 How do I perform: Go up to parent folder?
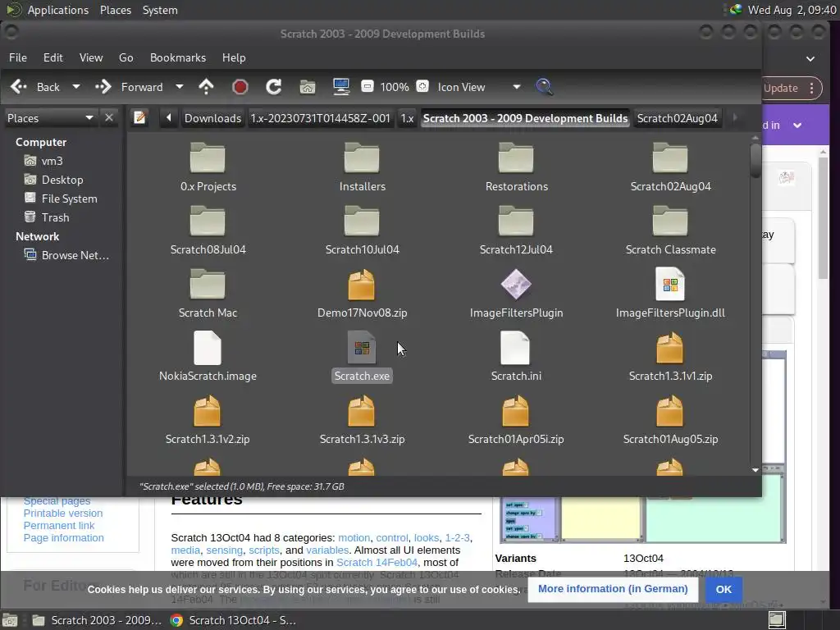206,87
